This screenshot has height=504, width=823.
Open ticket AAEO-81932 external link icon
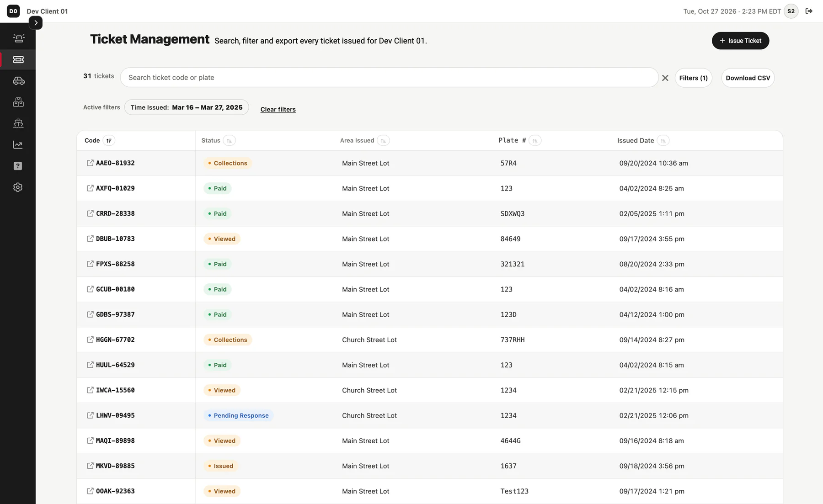pos(90,163)
